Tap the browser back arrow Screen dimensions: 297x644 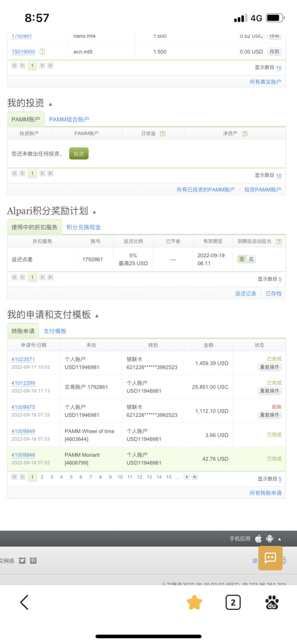pos(24,602)
